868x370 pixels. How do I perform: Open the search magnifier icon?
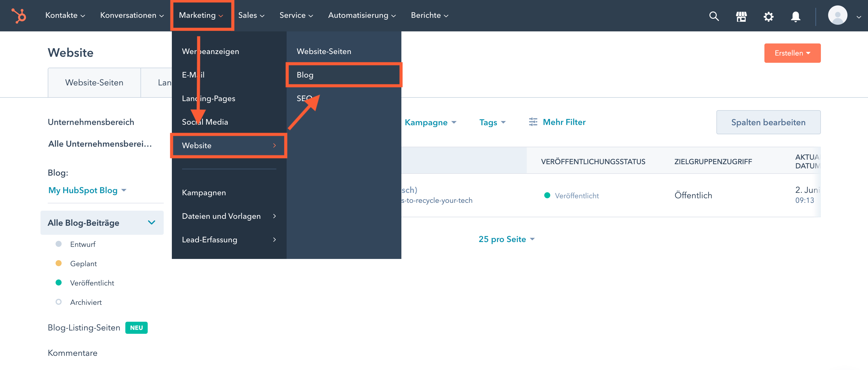click(x=714, y=16)
